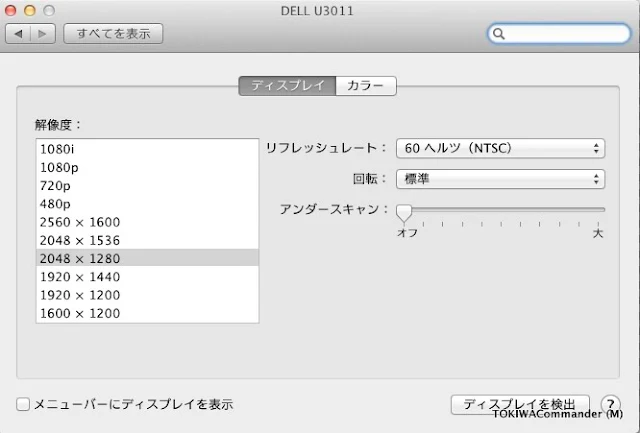Select 1920 × 1440 resolution
Viewport: 640px width, 433px height.
point(147,277)
